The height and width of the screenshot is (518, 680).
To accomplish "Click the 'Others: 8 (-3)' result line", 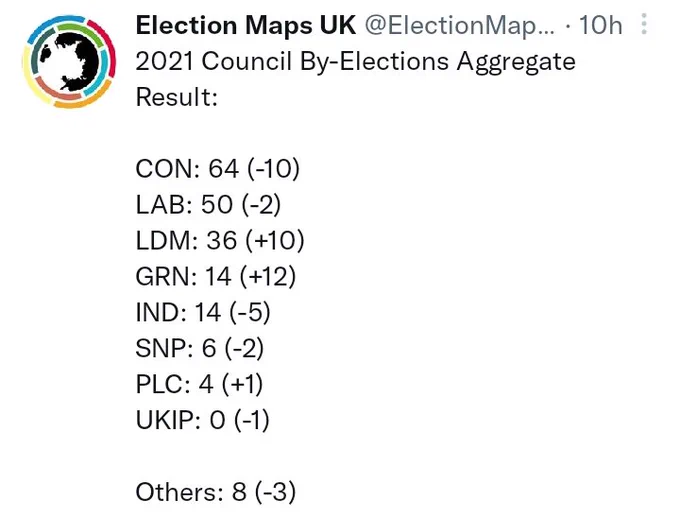I will pyautogui.click(x=216, y=492).
